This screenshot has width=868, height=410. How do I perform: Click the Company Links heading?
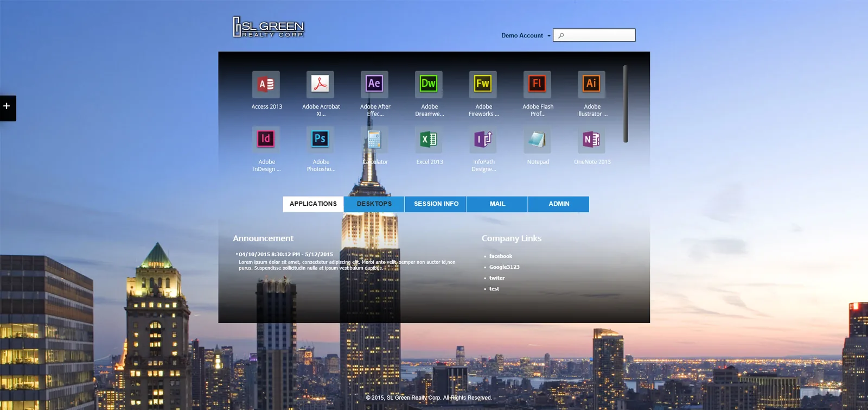pos(512,238)
